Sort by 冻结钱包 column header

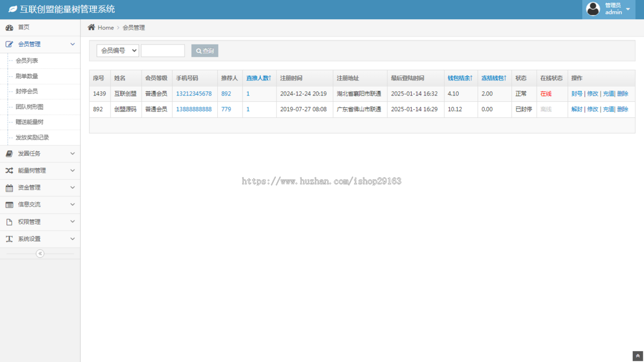494,78
